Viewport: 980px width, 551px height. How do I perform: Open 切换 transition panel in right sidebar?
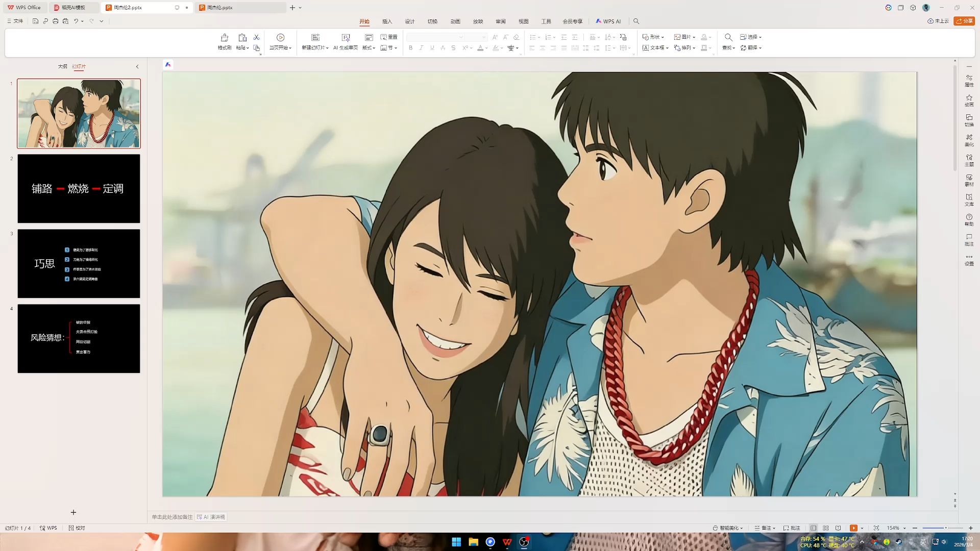[969, 120]
